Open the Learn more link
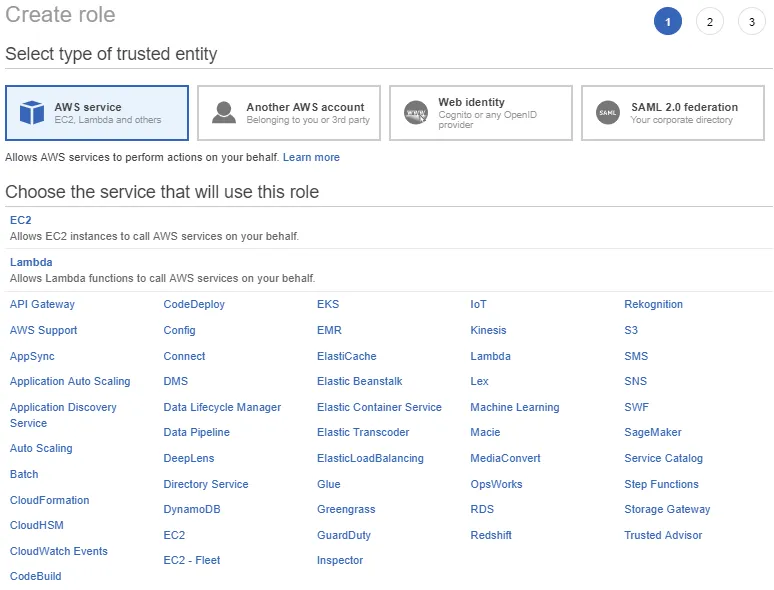Image resolution: width=774 pixels, height=590 pixels. [311, 157]
